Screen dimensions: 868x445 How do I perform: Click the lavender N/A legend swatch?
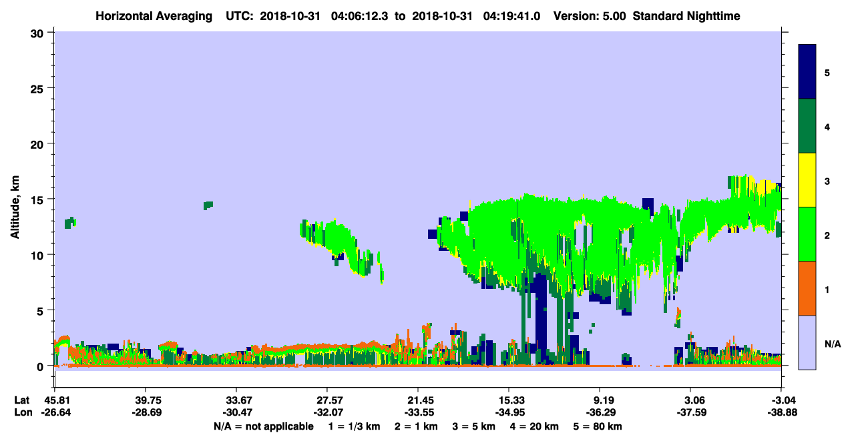coord(807,342)
